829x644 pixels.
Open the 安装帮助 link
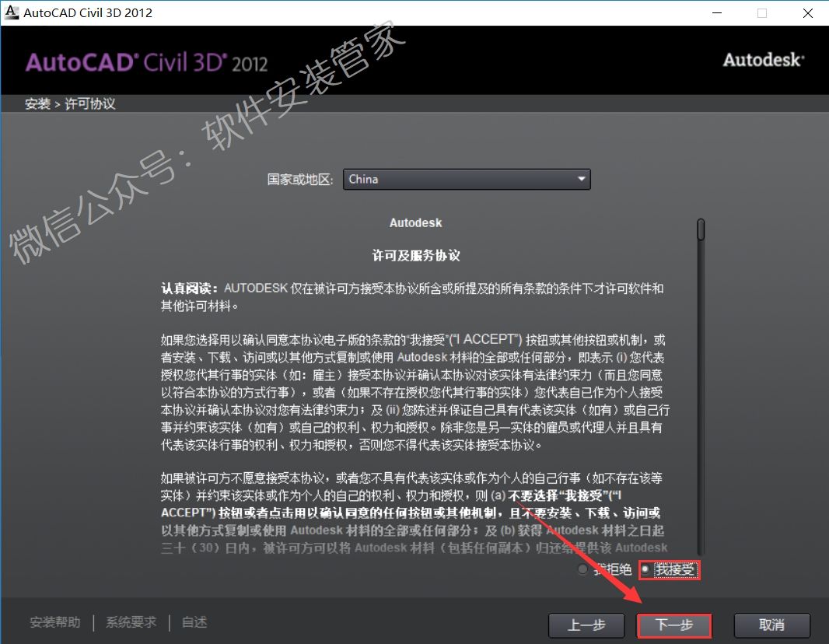pos(54,622)
